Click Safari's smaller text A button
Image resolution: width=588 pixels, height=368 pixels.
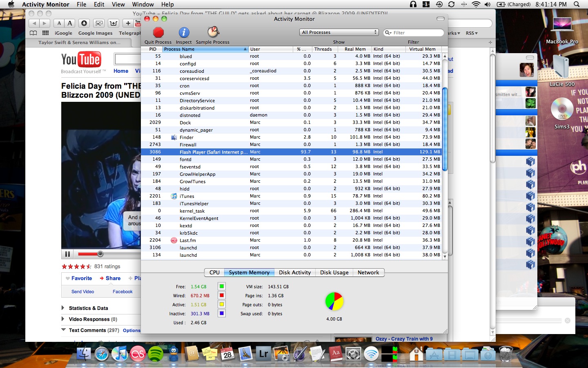pos(59,23)
